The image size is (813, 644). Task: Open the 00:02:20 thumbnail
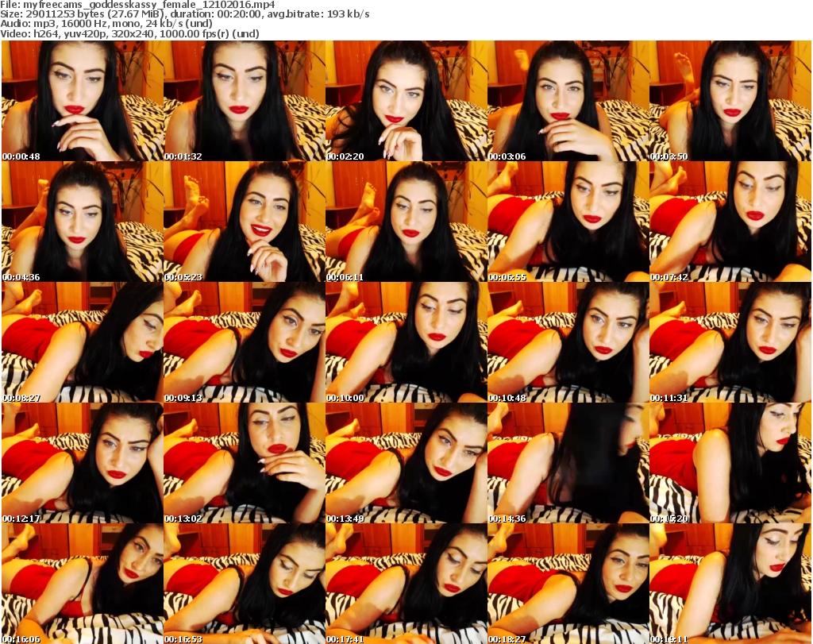(x=406, y=101)
